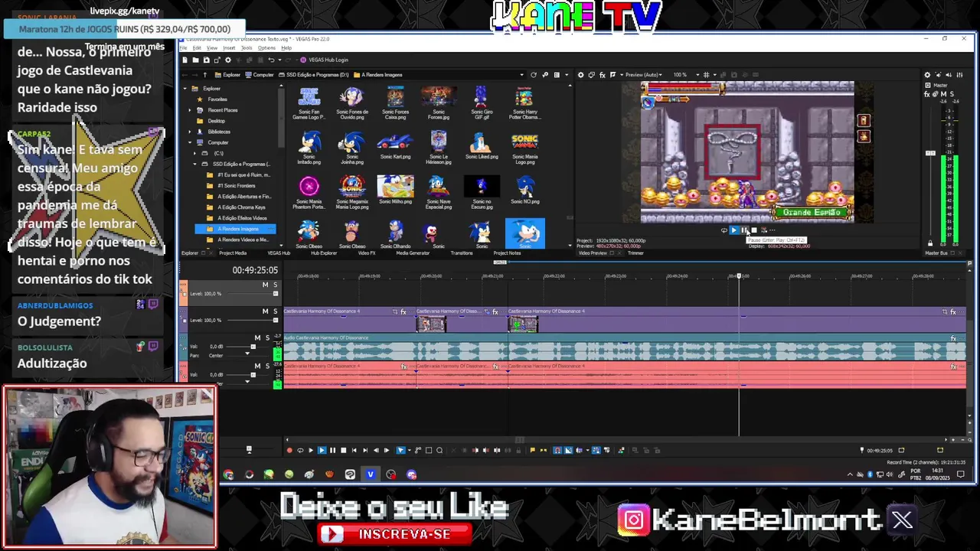
Task: Select the Favorites folder in tree
Action: 217,99
